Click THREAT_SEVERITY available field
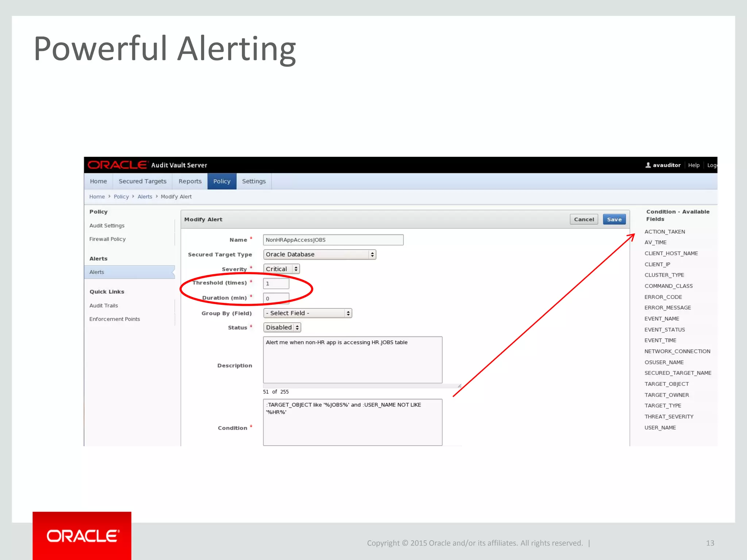The width and height of the screenshot is (747, 560). coord(669,417)
